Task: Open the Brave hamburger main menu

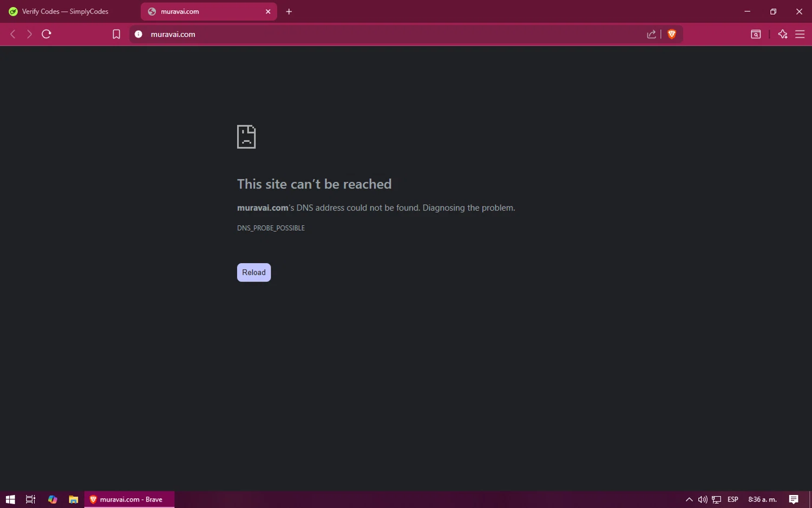Action: 800,34
